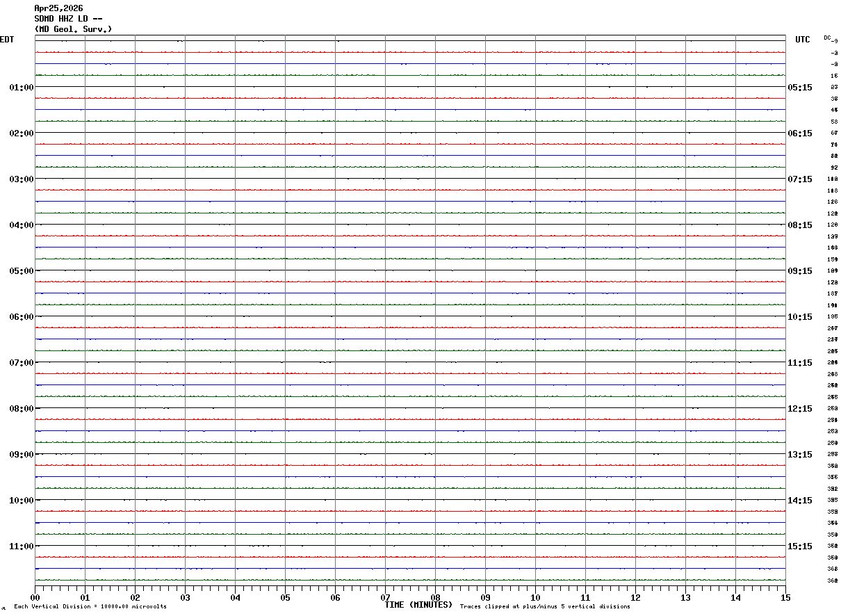Click the 06:15 UTC time label

pyautogui.click(x=799, y=133)
